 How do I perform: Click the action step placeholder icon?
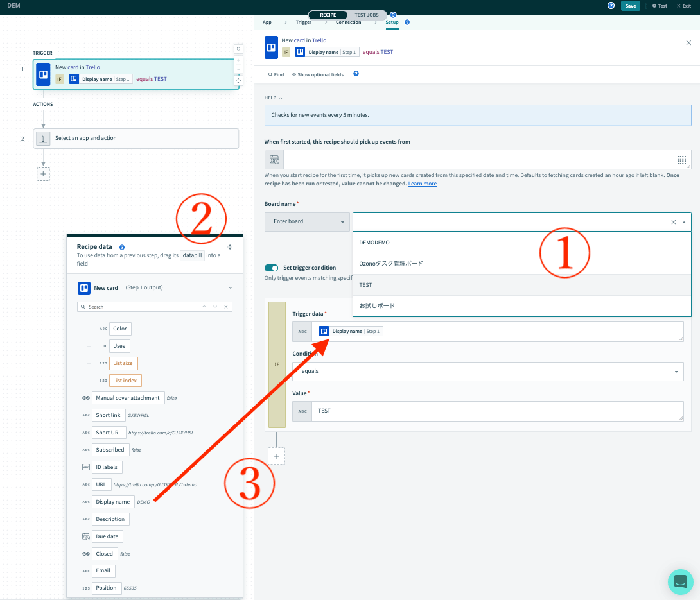(43, 139)
